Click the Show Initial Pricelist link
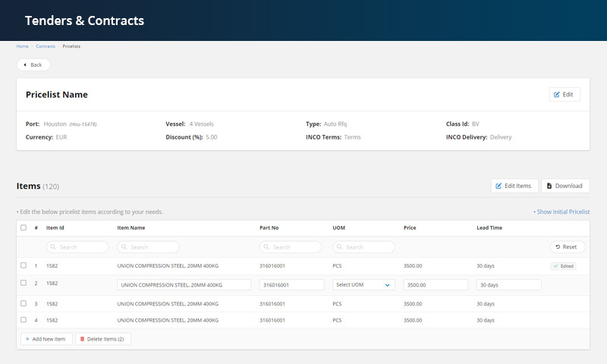 point(561,212)
